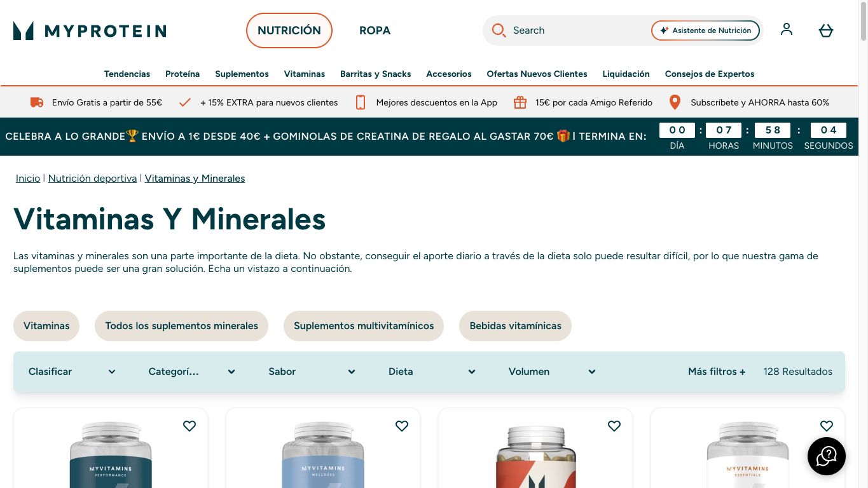868x488 pixels.
Task: Open the Suplementos menu
Action: pyautogui.click(x=242, y=74)
